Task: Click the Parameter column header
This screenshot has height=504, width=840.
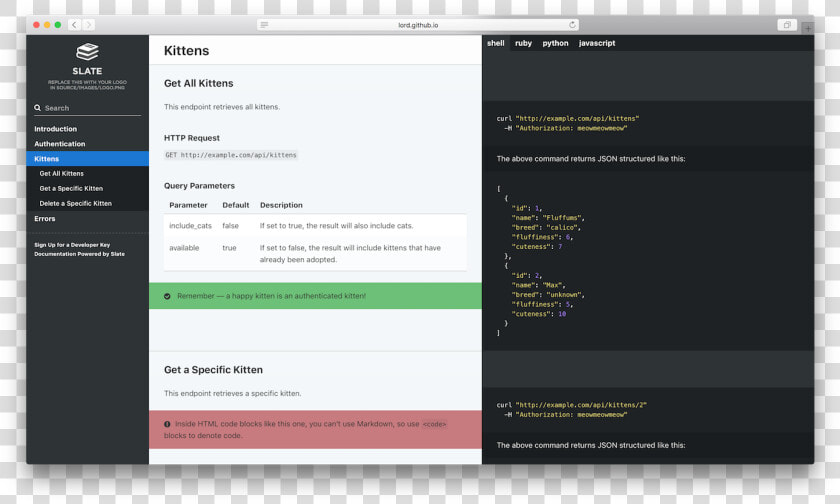Action: (188, 205)
